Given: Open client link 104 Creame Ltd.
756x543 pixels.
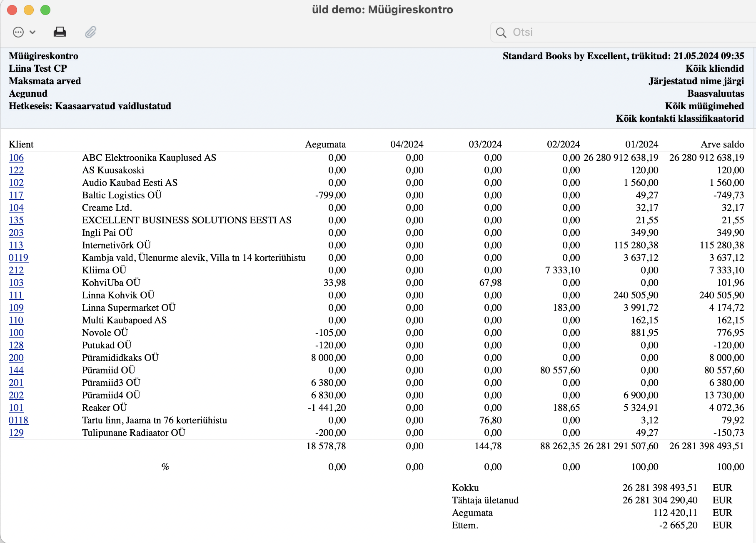Looking at the screenshot, I should (16, 208).
